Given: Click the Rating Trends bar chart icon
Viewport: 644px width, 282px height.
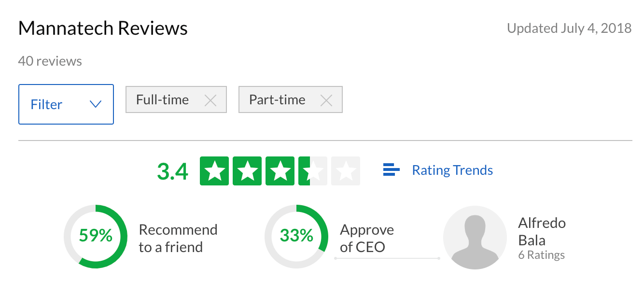Looking at the screenshot, I should pos(391,170).
